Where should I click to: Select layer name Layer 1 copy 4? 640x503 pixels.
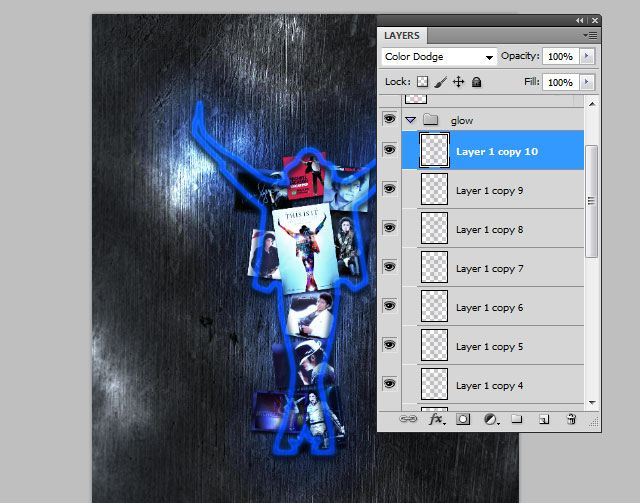click(x=489, y=385)
